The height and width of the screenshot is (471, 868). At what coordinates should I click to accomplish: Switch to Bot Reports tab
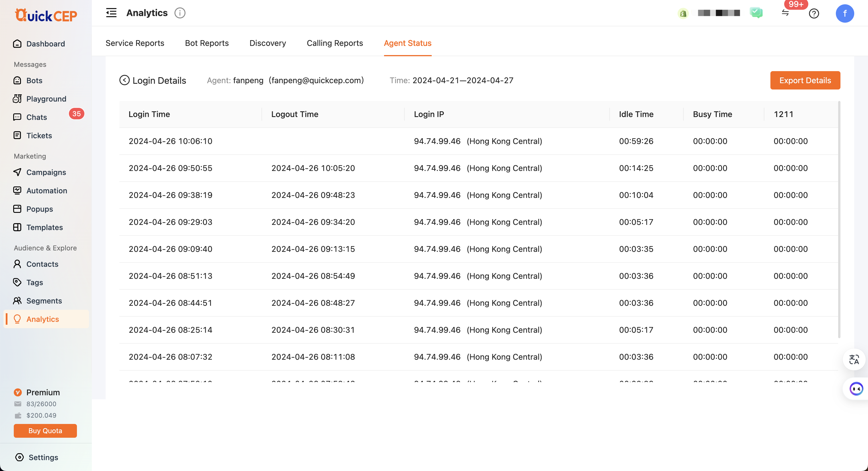click(x=207, y=43)
